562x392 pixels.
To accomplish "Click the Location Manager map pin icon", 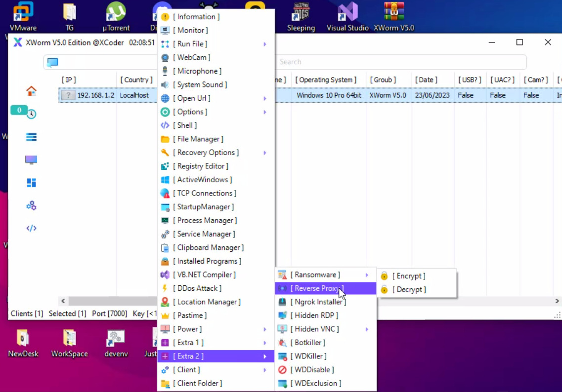I will (x=165, y=302).
